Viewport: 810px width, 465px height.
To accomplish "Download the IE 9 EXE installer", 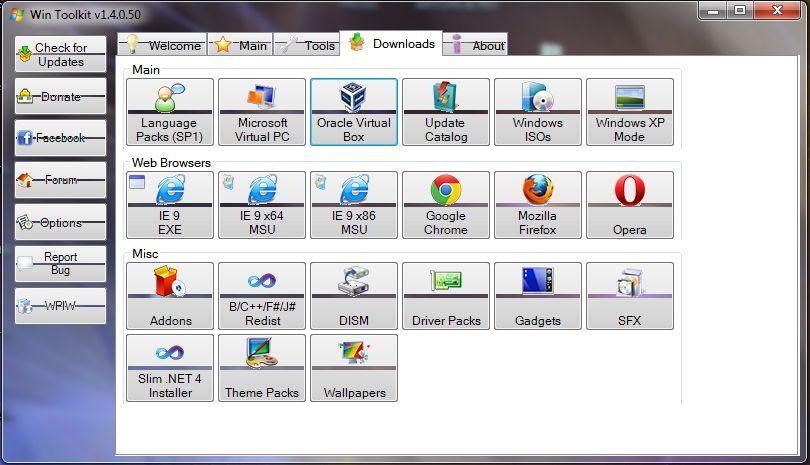I will tap(170, 205).
